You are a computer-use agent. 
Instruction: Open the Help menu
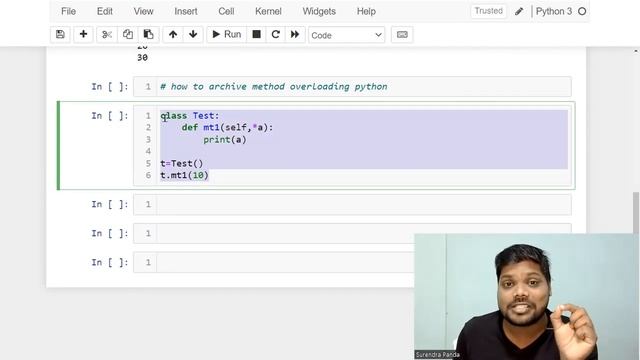366,11
